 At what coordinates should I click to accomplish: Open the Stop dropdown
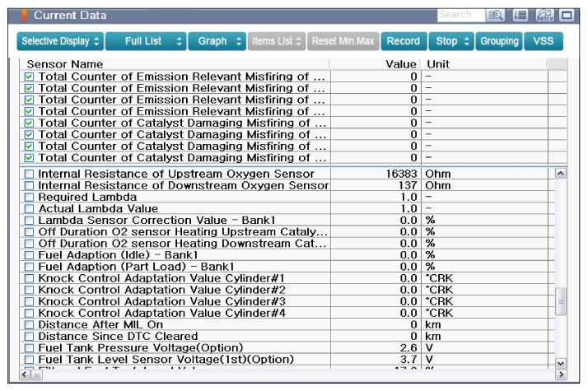pyautogui.click(x=451, y=41)
